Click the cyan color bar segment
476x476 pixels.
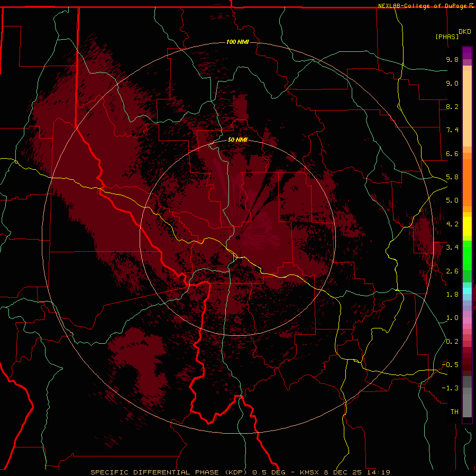click(467, 291)
